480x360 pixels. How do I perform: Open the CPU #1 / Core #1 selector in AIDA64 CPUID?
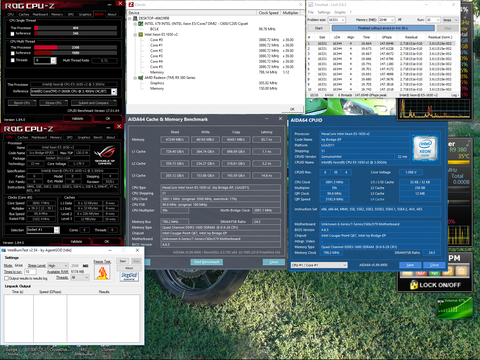click(x=319, y=265)
